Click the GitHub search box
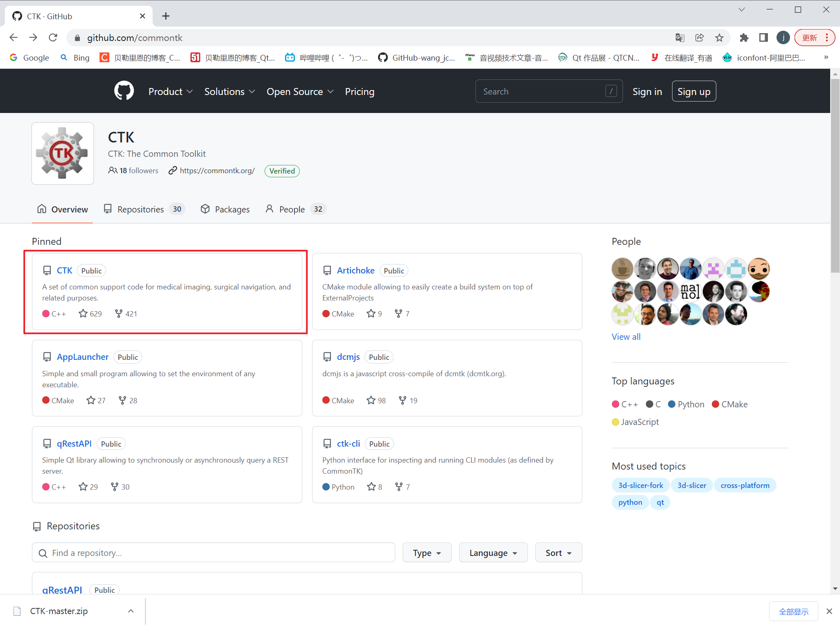Screen dimensions: 840x628 pyautogui.click(x=549, y=91)
